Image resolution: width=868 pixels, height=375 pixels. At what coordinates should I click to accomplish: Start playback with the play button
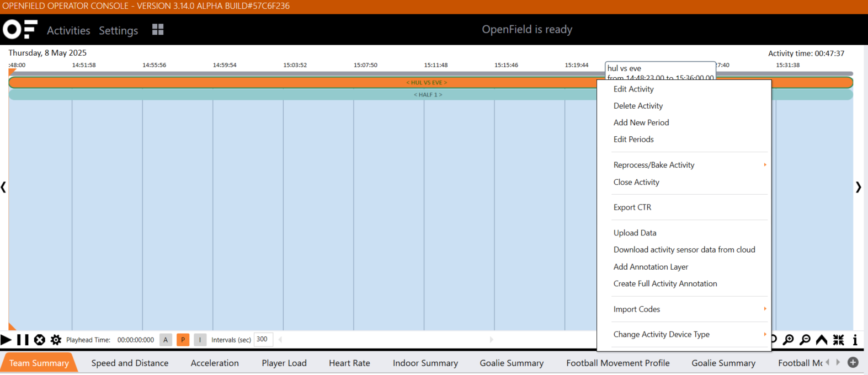point(6,340)
